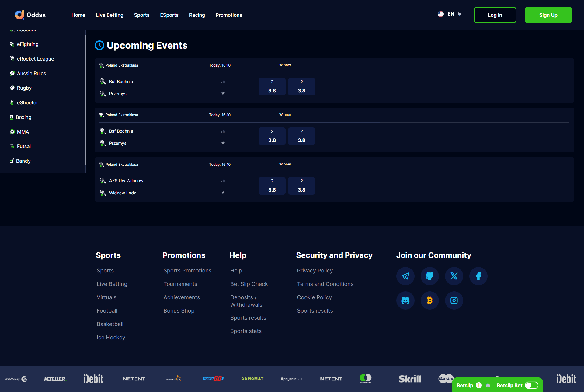Image resolution: width=584 pixels, height=392 pixels.
Task: Click the X (Twitter) social icon
Action: click(x=454, y=276)
